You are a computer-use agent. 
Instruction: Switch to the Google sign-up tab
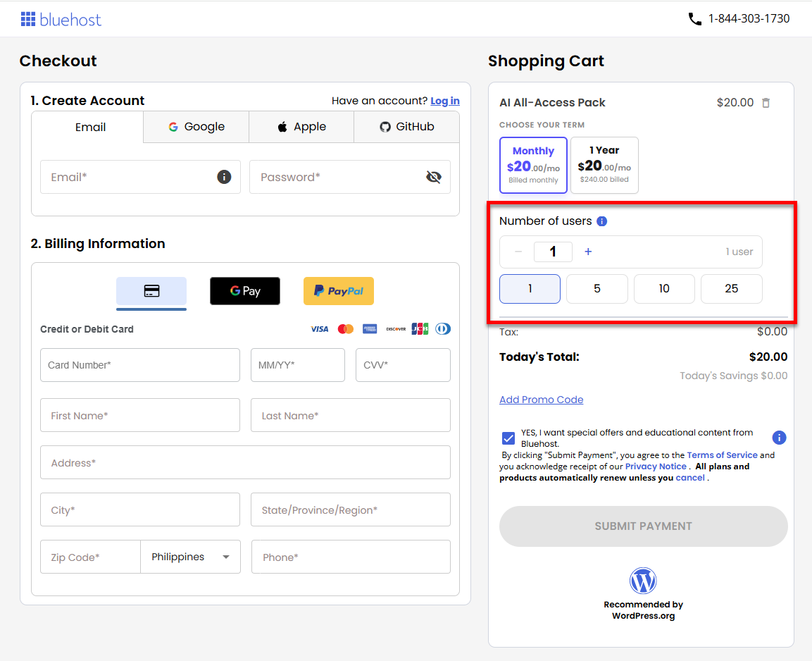[x=196, y=127]
